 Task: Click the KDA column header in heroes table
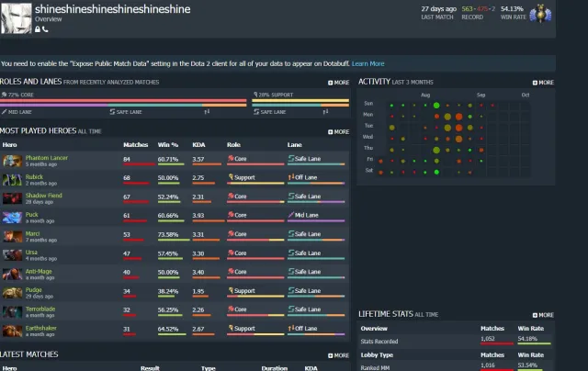pos(198,145)
